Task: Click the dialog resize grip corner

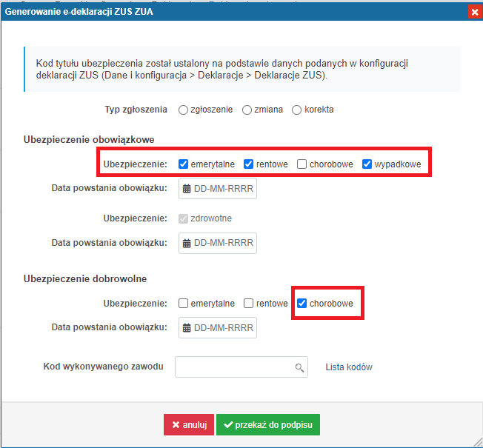Action: pos(477,442)
